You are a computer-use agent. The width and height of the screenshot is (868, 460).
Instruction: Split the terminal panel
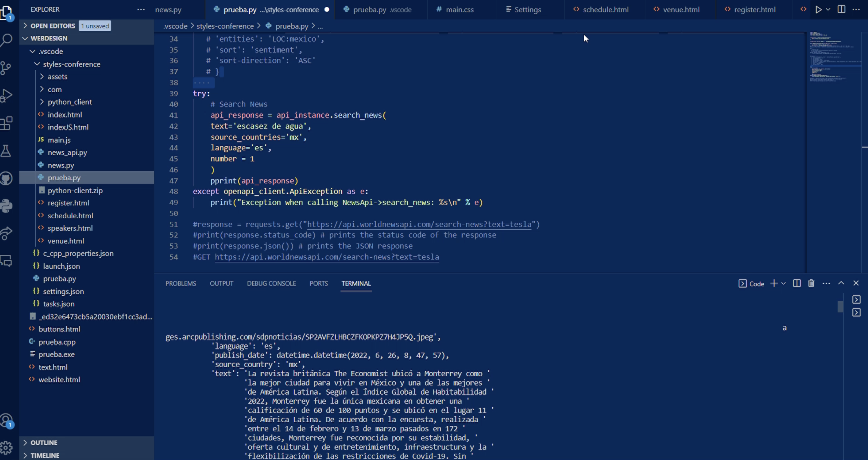797,283
